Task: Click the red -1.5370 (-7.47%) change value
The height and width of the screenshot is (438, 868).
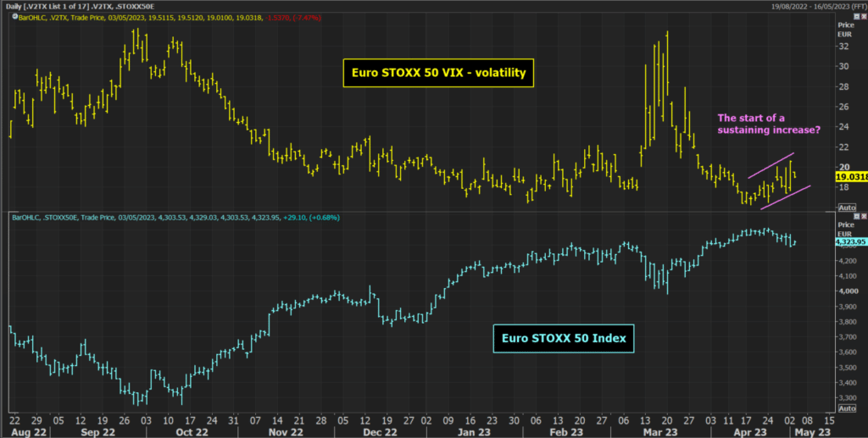Action: click(293, 18)
